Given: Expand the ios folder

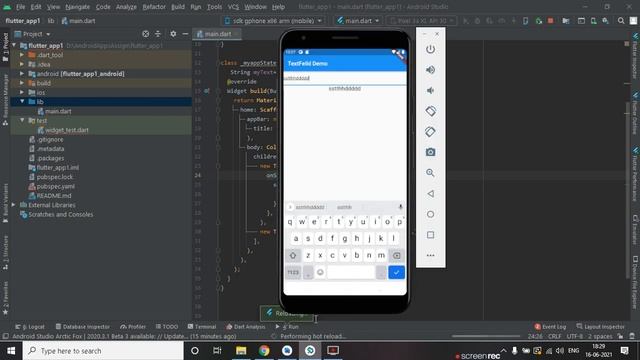Looking at the screenshot, I should 22,92.
